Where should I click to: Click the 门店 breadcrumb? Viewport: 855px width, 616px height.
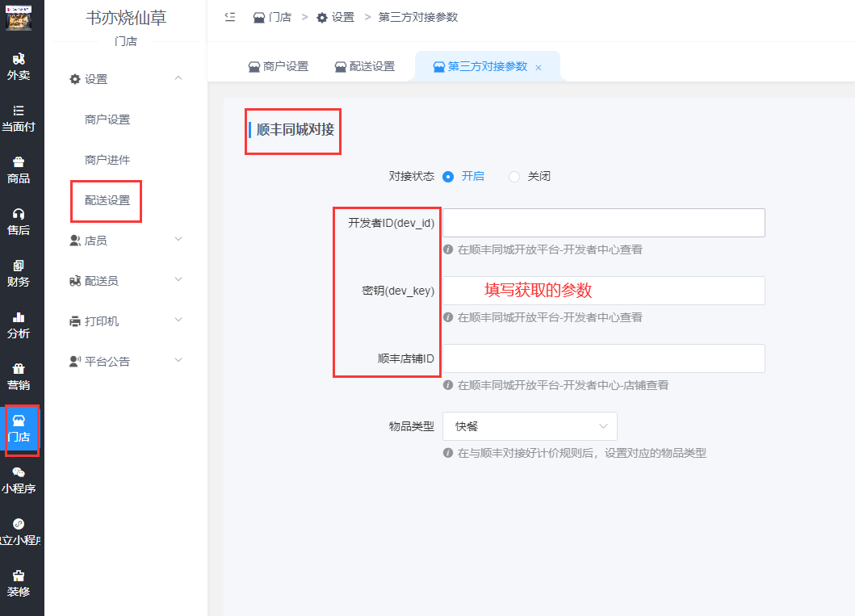pos(272,18)
